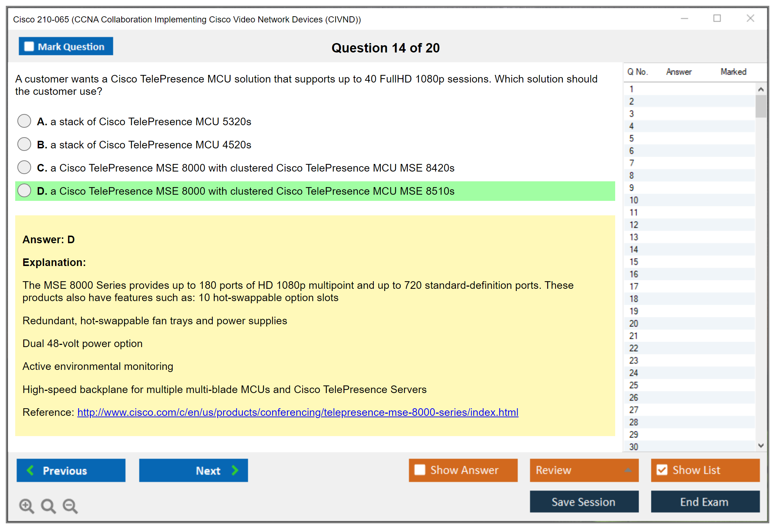Click the zoom out magnifier icon
This screenshot has height=532, width=778.
(70, 506)
